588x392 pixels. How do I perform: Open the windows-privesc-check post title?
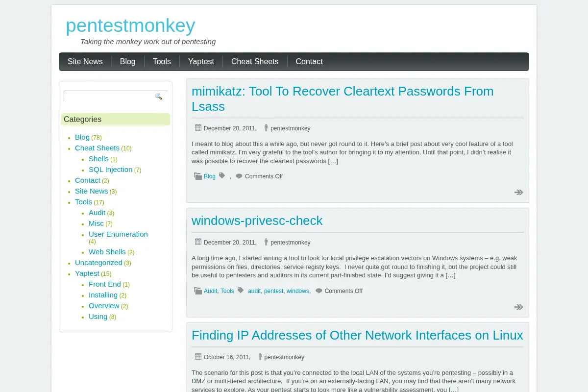[257, 220]
